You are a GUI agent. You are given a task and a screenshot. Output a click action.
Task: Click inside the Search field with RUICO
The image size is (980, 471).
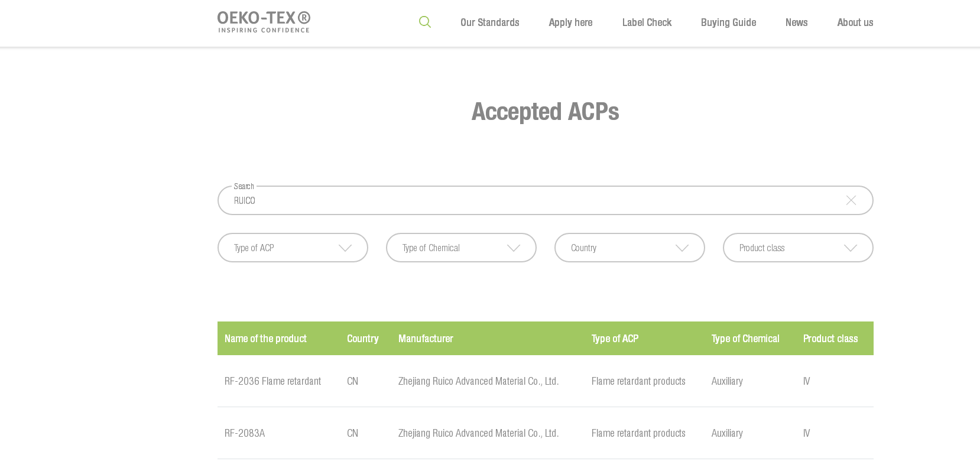tap(532, 200)
